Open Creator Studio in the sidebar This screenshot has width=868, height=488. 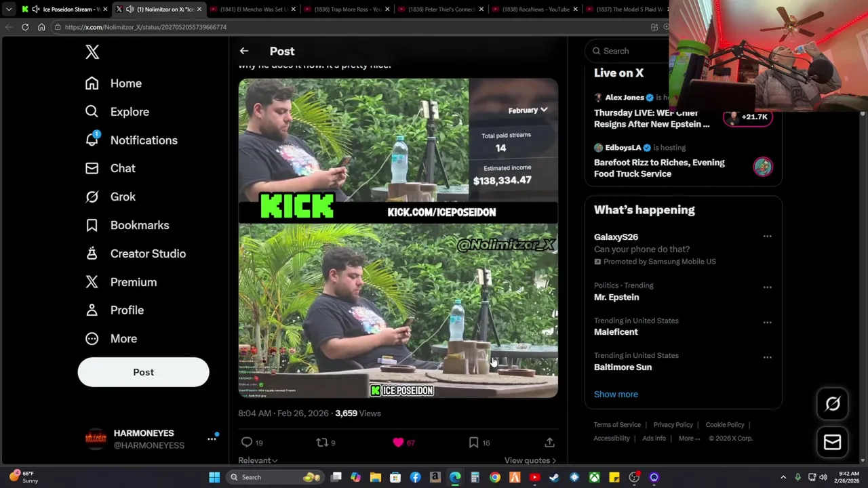[x=135, y=253]
